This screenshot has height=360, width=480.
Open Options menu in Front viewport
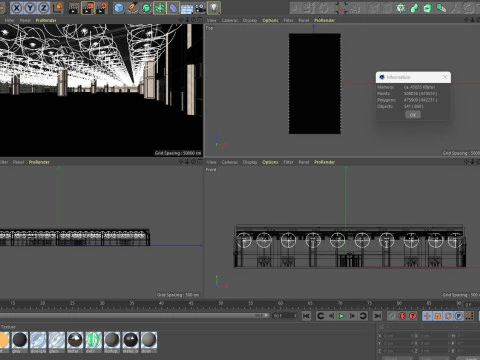tap(270, 162)
